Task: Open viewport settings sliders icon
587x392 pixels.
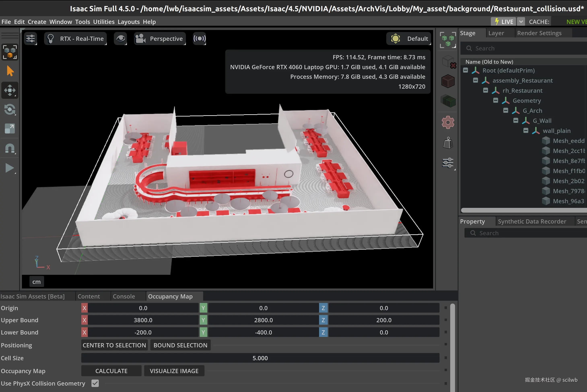Action: coord(31,39)
